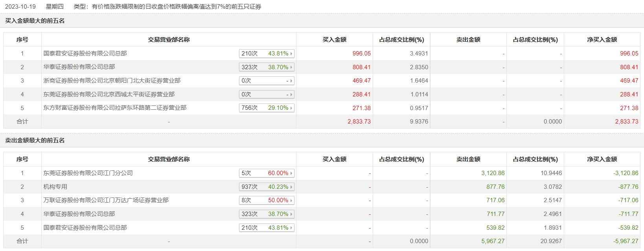Viewport: 644px width, 251px height.
Task: Open 东莞证券北京西城太平街证券营业部 link
Action: coord(109,94)
